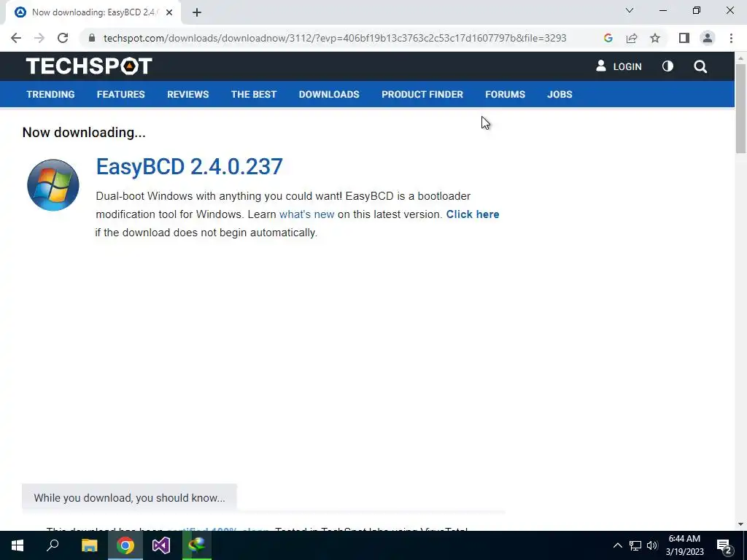
Task: Expand the tab search chevron
Action: (x=630, y=10)
